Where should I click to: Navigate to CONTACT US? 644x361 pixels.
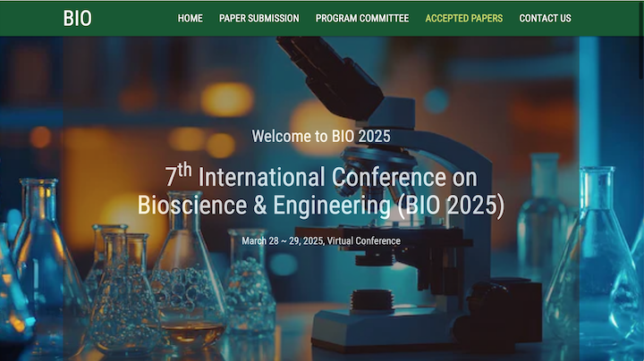545,18
